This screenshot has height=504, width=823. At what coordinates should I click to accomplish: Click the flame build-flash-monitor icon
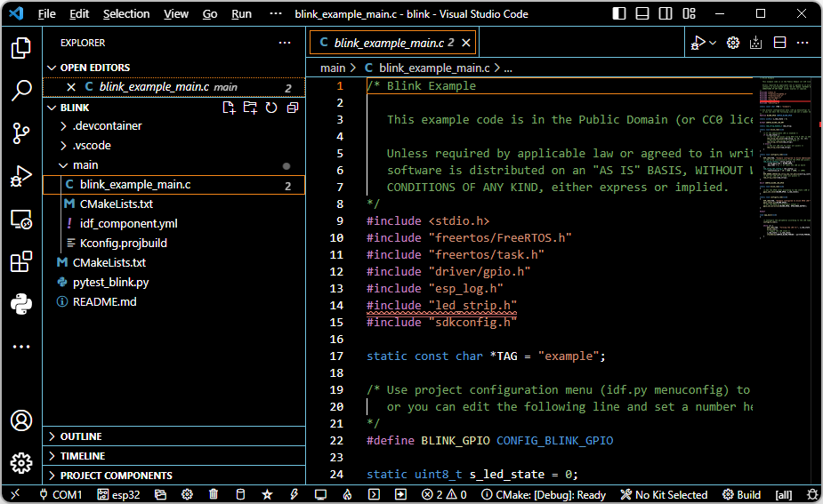click(x=347, y=494)
